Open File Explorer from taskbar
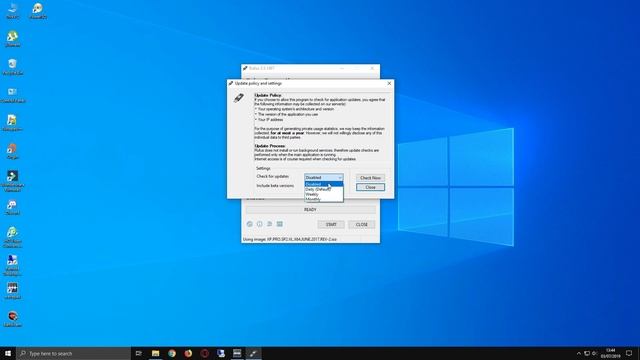 point(156,353)
